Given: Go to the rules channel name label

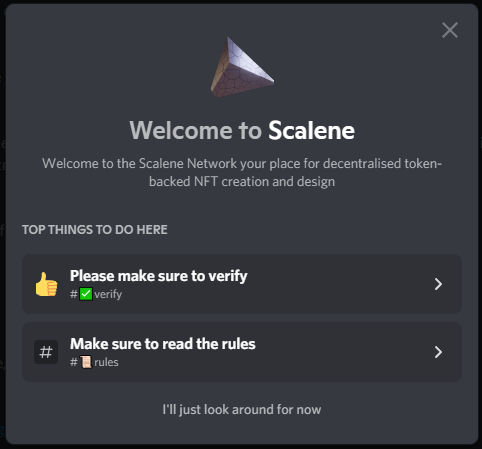Looking at the screenshot, I should click(106, 362).
